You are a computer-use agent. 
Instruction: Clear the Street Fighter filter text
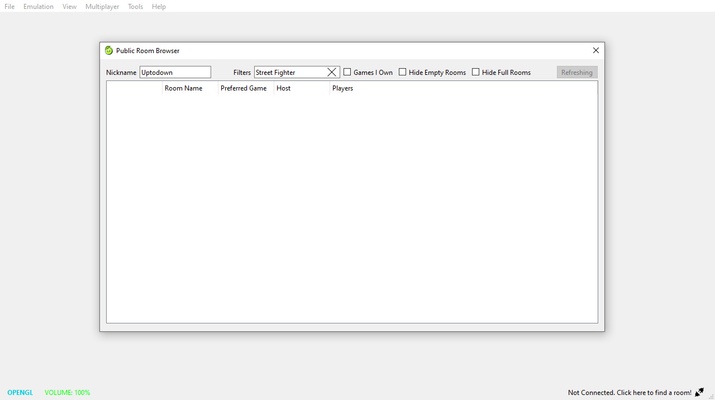332,72
